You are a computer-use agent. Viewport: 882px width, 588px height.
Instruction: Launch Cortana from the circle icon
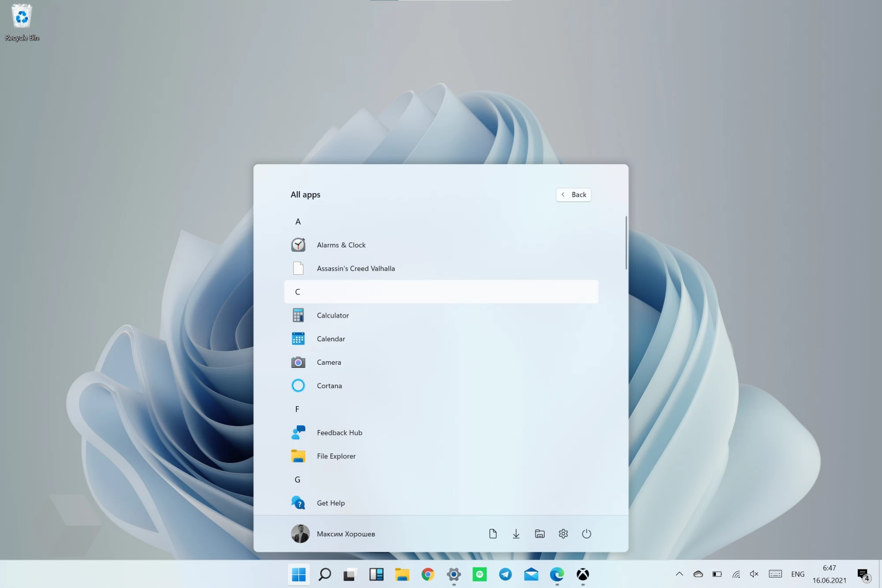tap(298, 386)
